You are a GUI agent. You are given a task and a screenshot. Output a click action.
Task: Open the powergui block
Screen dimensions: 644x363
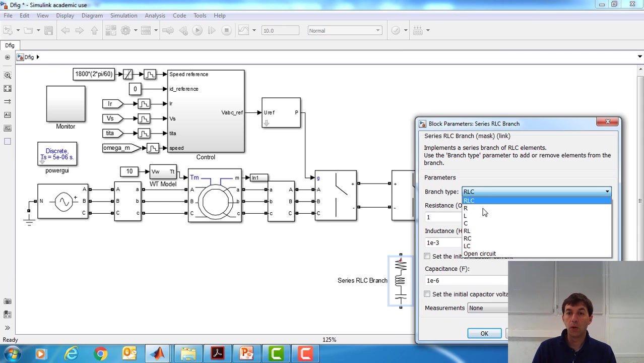[x=56, y=154]
